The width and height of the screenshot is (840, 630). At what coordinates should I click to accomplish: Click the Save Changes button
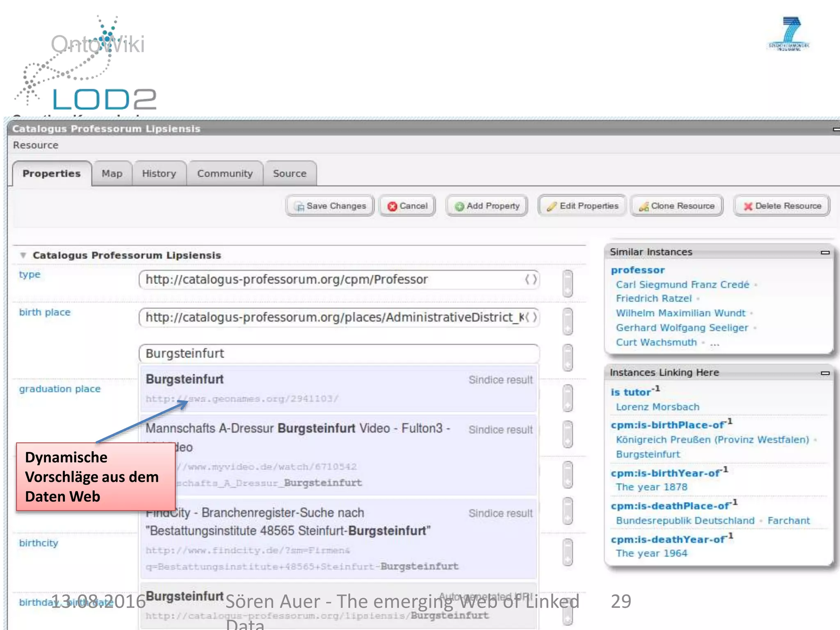[331, 206]
